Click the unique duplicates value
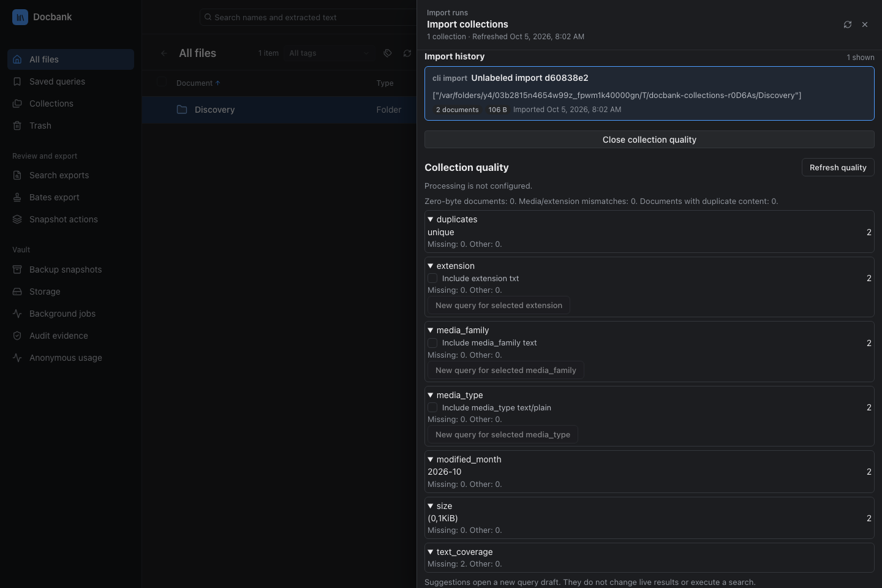 441,232
